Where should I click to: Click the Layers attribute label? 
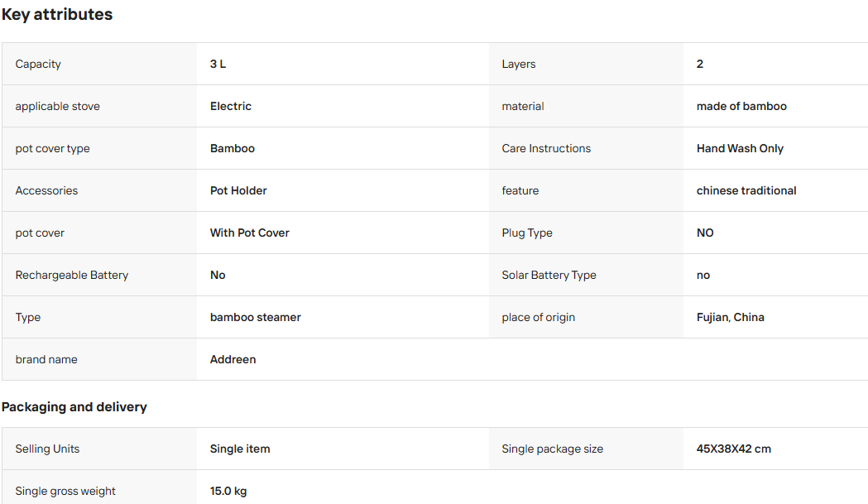[x=519, y=65]
